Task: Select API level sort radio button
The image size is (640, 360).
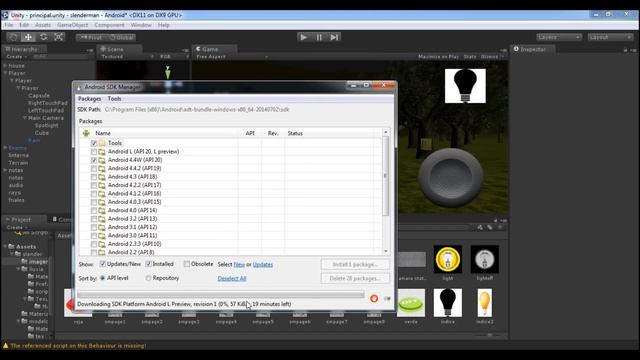Action: pos(102,278)
